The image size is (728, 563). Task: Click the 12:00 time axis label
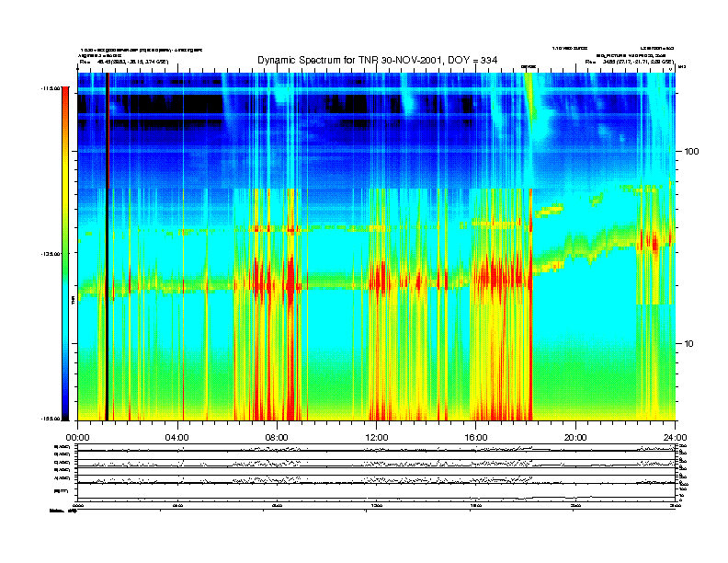[377, 438]
